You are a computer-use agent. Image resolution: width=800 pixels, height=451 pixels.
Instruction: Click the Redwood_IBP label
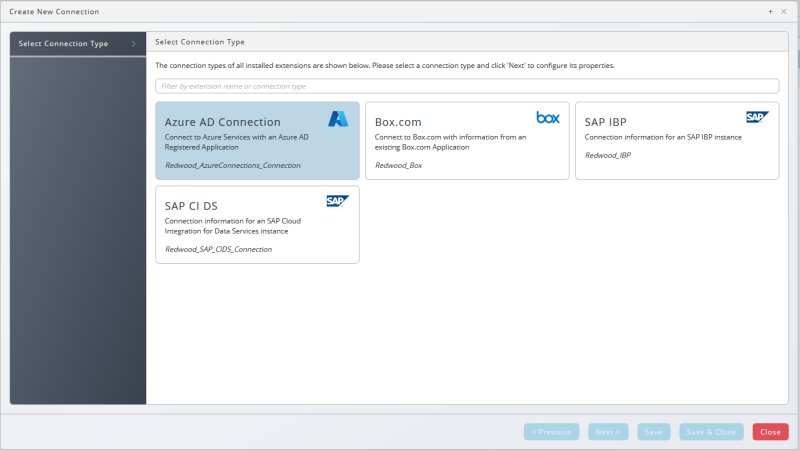(x=608, y=155)
